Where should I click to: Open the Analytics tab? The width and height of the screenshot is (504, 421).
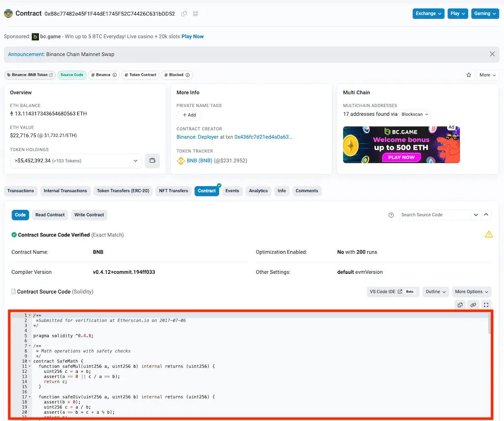(258, 191)
